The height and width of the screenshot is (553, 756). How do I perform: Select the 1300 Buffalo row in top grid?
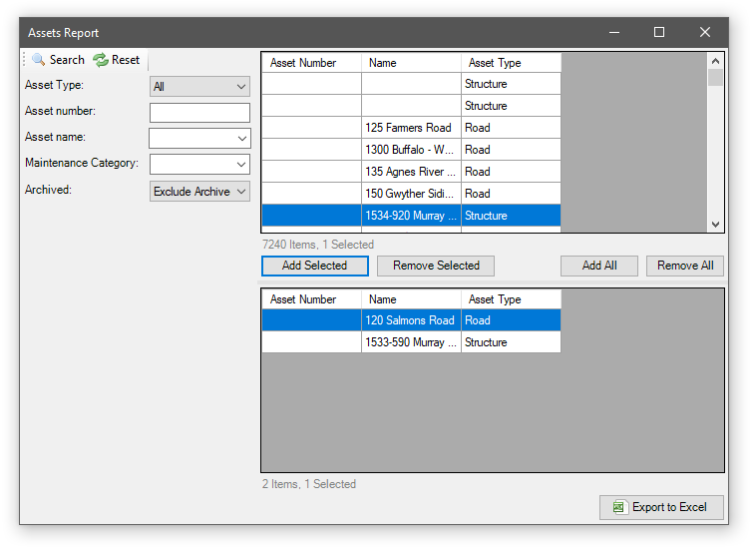coord(410,150)
